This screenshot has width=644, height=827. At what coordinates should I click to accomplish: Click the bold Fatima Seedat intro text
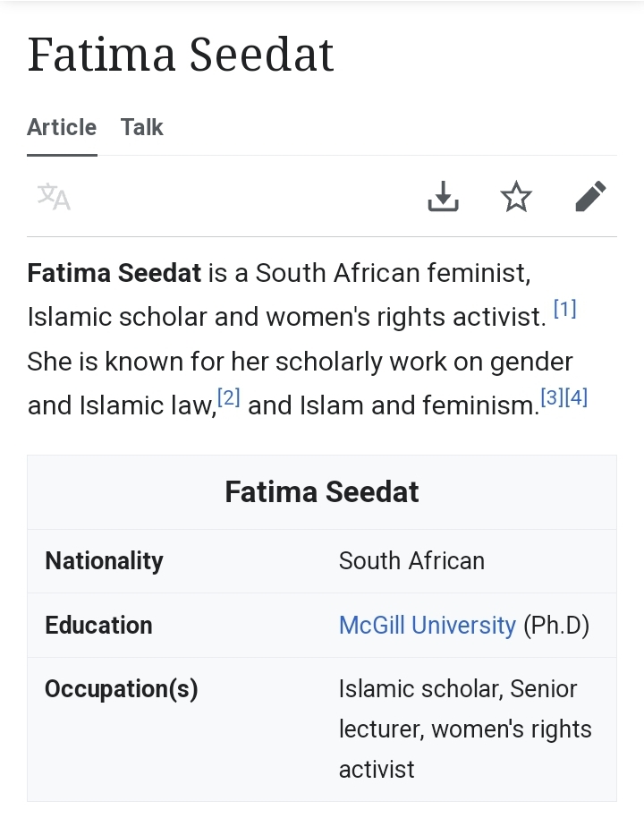(x=114, y=272)
